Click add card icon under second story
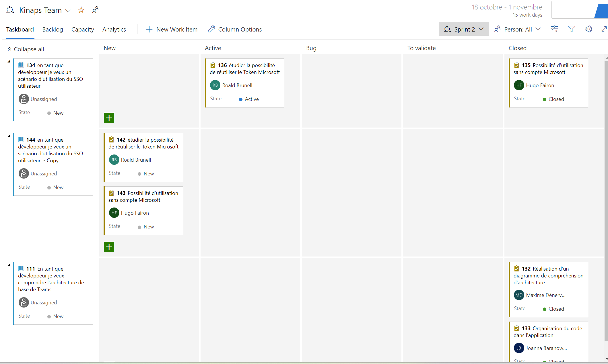The width and height of the screenshot is (608, 364). pos(109,247)
